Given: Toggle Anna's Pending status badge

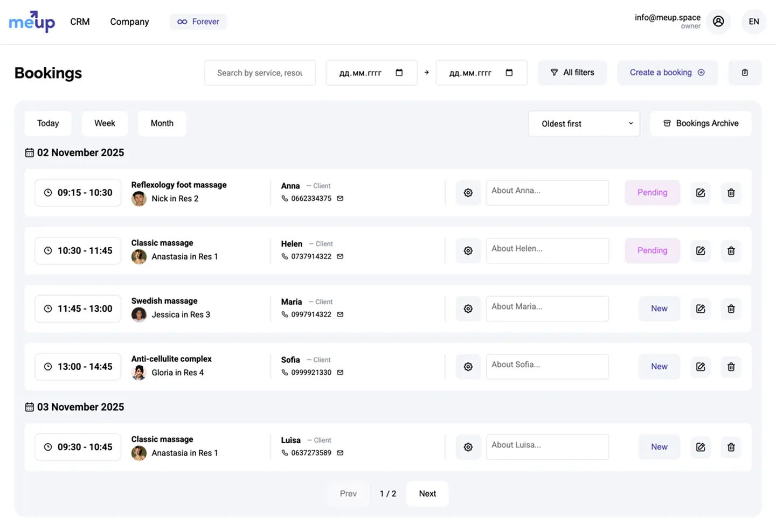Looking at the screenshot, I should point(652,193).
